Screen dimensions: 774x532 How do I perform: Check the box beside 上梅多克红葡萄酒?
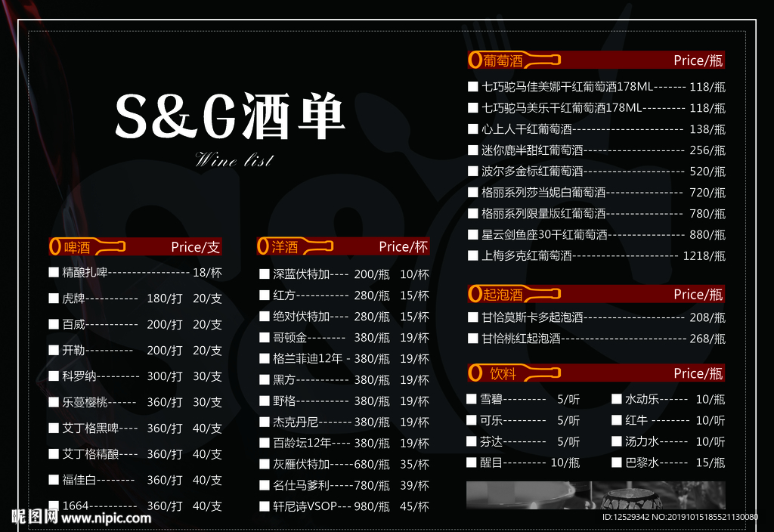473,255
